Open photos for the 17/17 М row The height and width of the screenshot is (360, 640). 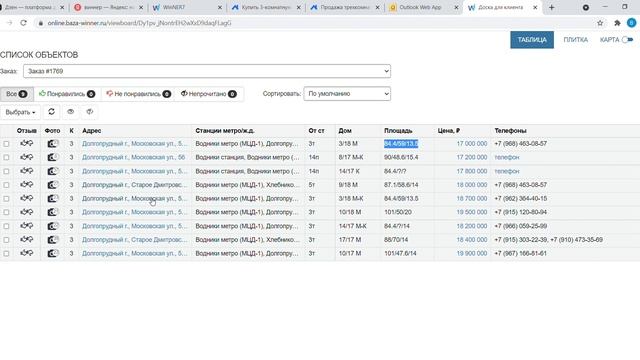point(53,240)
